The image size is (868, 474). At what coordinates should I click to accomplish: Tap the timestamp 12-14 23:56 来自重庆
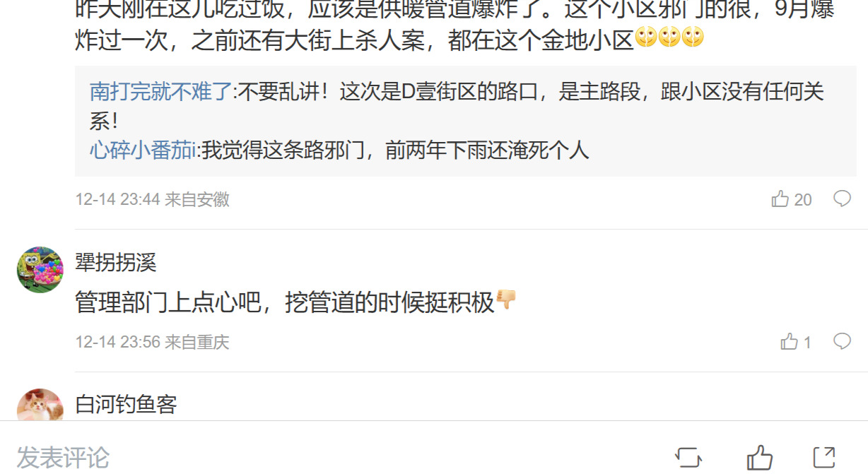click(x=153, y=343)
